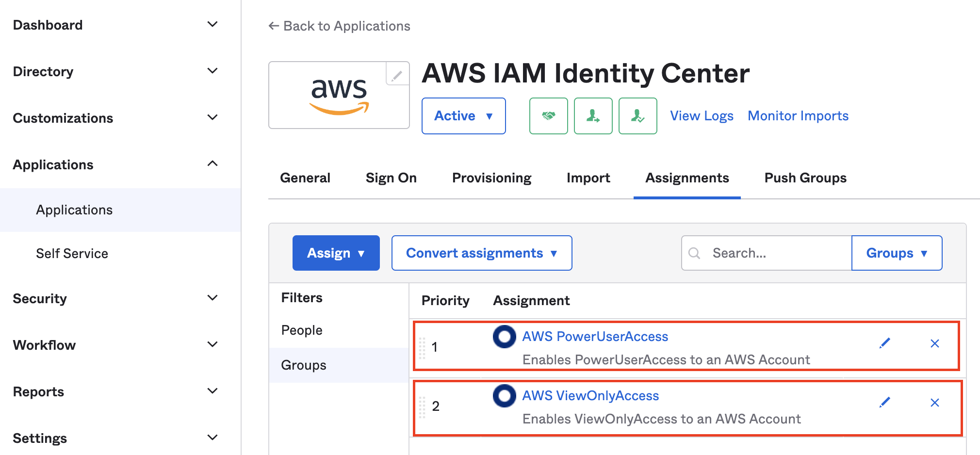Expand the Customizations sidebar section
The width and height of the screenshot is (980, 455).
(212, 117)
